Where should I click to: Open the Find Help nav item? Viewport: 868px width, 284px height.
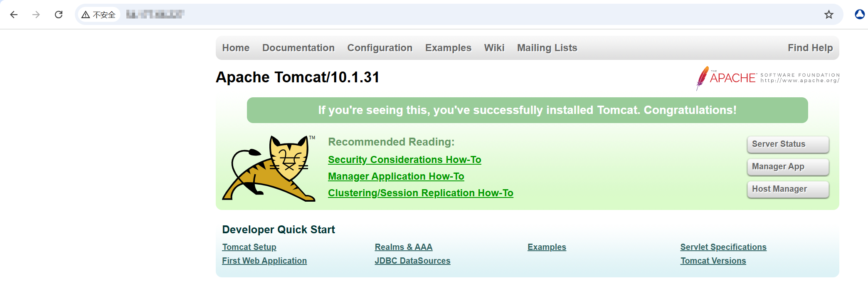pos(810,48)
